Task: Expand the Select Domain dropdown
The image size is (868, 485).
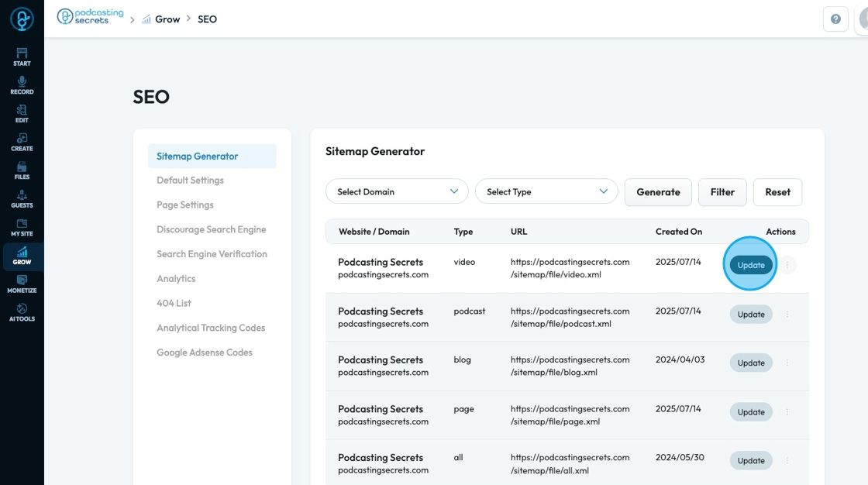Action: click(397, 191)
